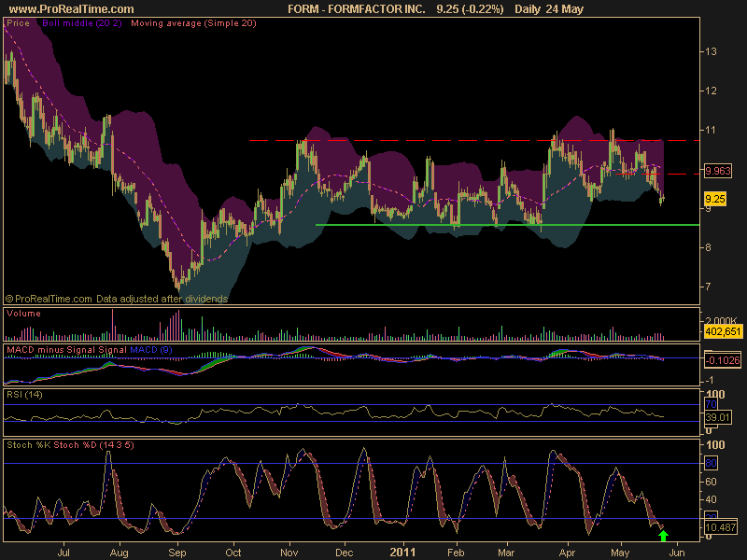Click the Apr month label

coord(567,553)
